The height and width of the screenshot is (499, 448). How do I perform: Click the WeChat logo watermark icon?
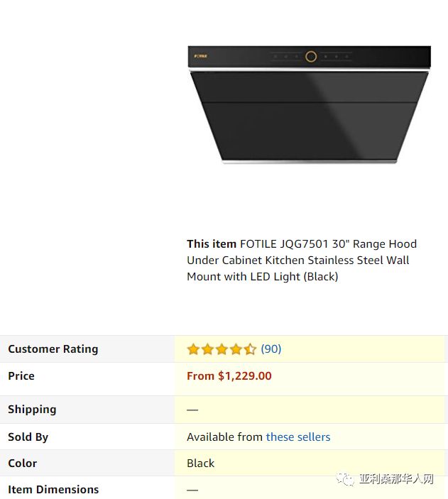(x=345, y=479)
